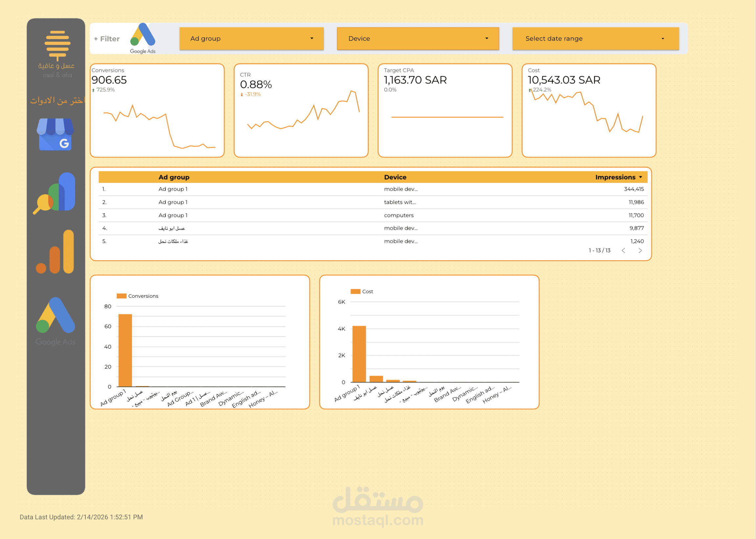Click the Ad group column header
The image size is (756, 539).
[174, 177]
